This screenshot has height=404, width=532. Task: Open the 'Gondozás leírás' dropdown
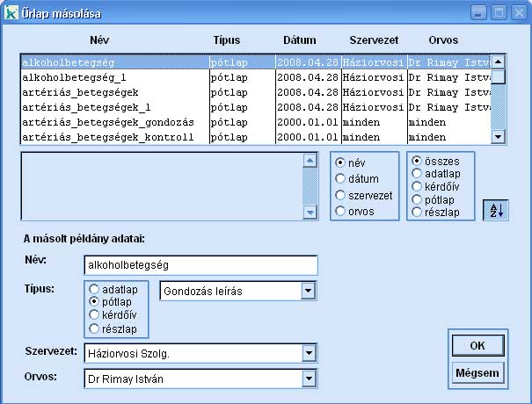click(307, 291)
